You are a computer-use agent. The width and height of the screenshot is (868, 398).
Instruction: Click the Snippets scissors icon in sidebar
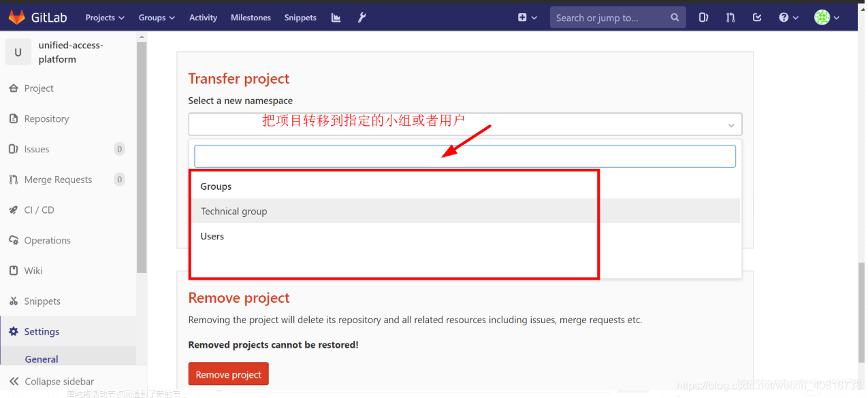click(13, 301)
